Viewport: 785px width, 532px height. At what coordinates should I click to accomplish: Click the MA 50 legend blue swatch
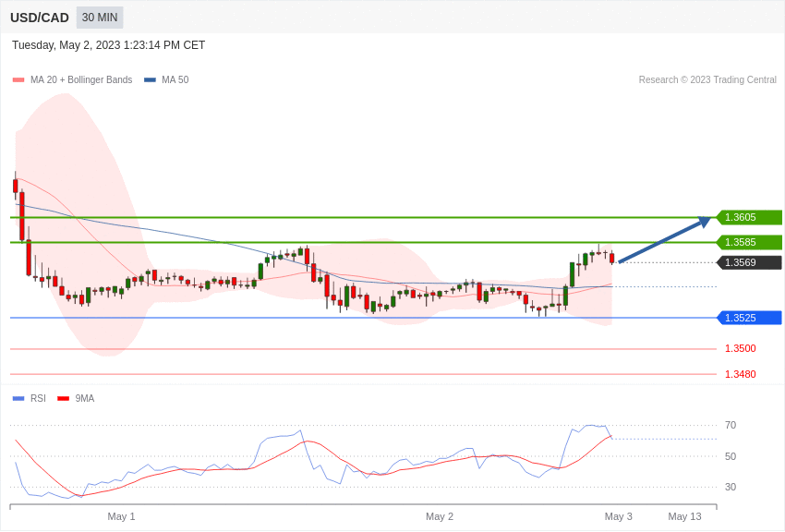point(150,79)
